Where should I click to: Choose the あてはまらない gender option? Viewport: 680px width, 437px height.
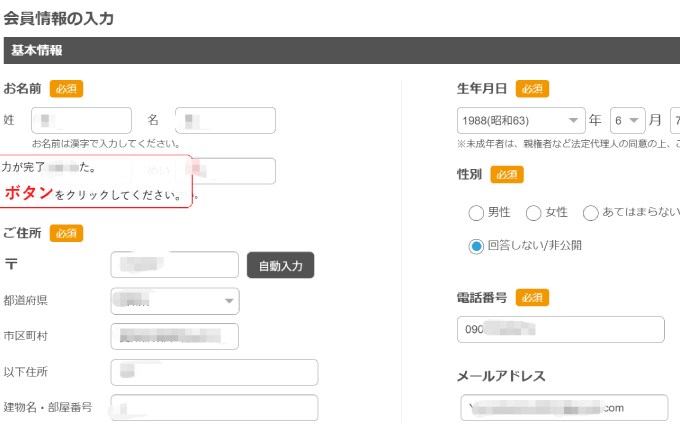tap(590, 212)
